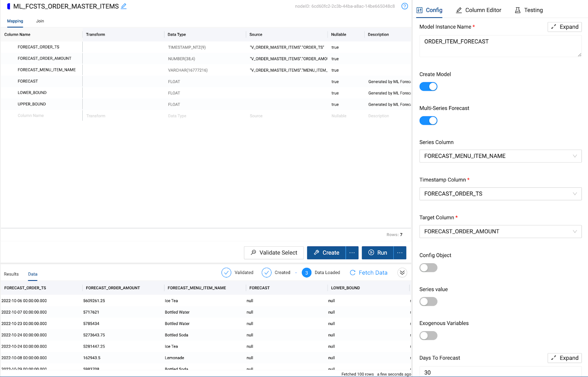
Task: Collapse the panel using the double-chevron icon
Action: [x=402, y=272]
